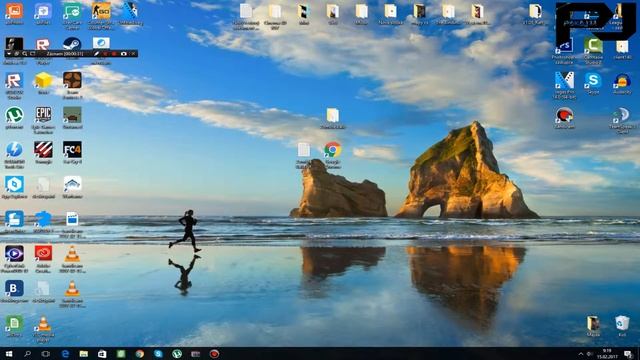Open the blue hexagon app shortcut
640x360 pixels.
pyautogui.click(x=14, y=184)
